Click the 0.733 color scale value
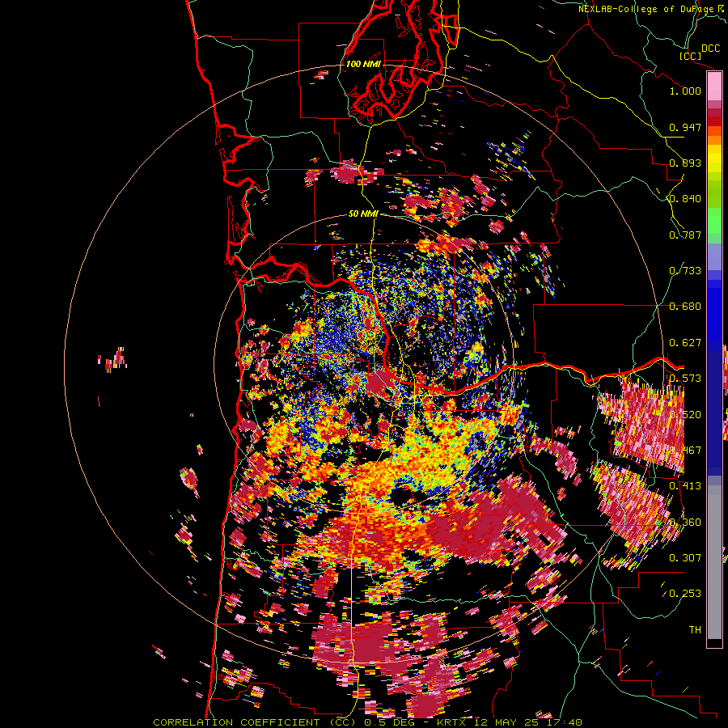728x728 pixels. (685, 271)
